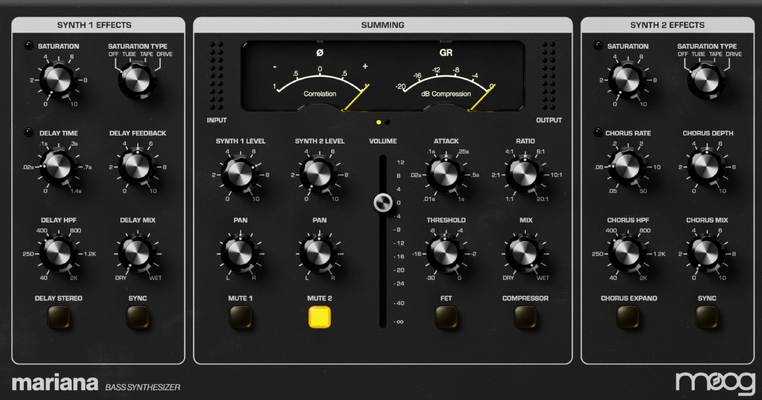Click the DRIVE label in Synth 2 Saturation Type
The width and height of the screenshot is (762, 400).
click(x=733, y=54)
